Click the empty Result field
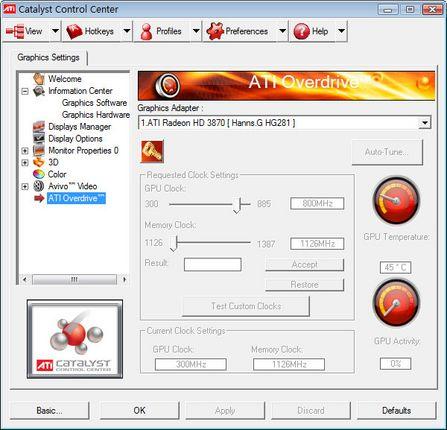This screenshot has width=447, height=430. tap(213, 264)
